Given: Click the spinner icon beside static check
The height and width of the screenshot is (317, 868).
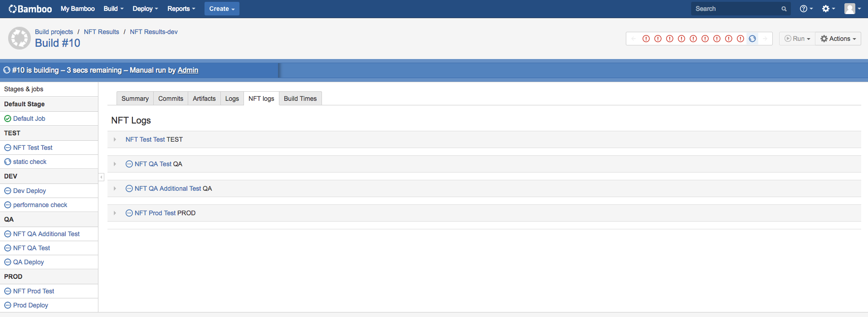Looking at the screenshot, I should click(8, 162).
